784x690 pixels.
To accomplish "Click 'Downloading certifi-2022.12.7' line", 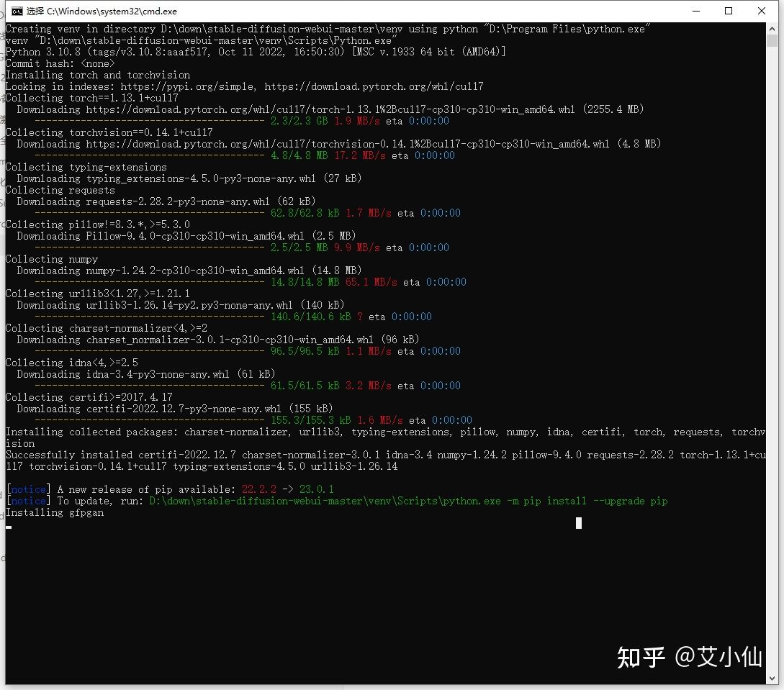I will tap(175, 408).
